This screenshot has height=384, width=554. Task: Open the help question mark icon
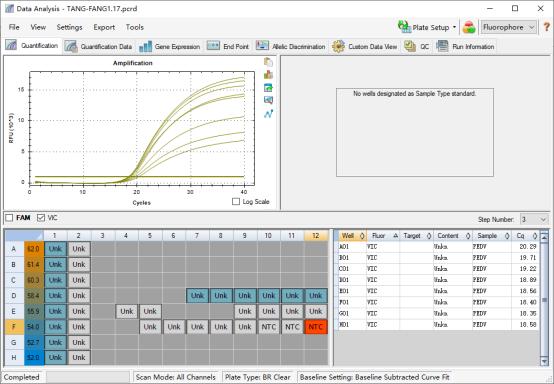546,27
